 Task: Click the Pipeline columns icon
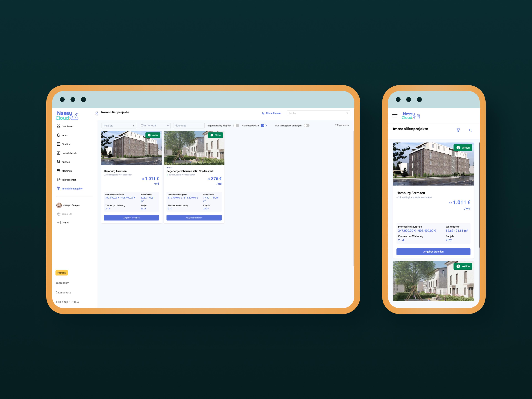coord(58,144)
